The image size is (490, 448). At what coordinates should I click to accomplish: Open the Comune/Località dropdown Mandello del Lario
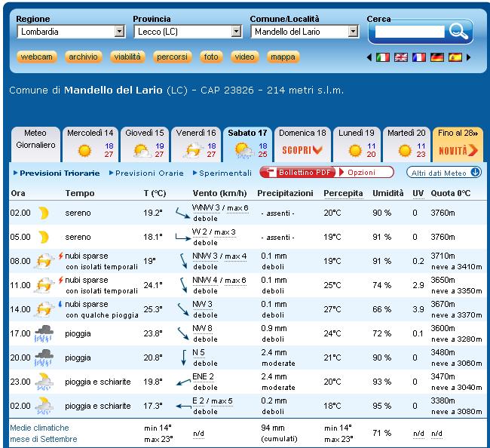(x=305, y=32)
